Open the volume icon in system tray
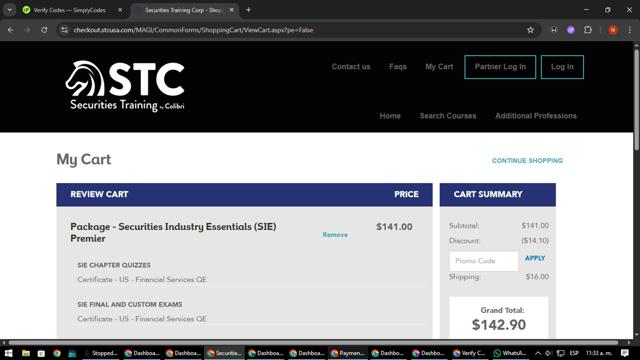This screenshot has height=360, width=640. (549, 353)
